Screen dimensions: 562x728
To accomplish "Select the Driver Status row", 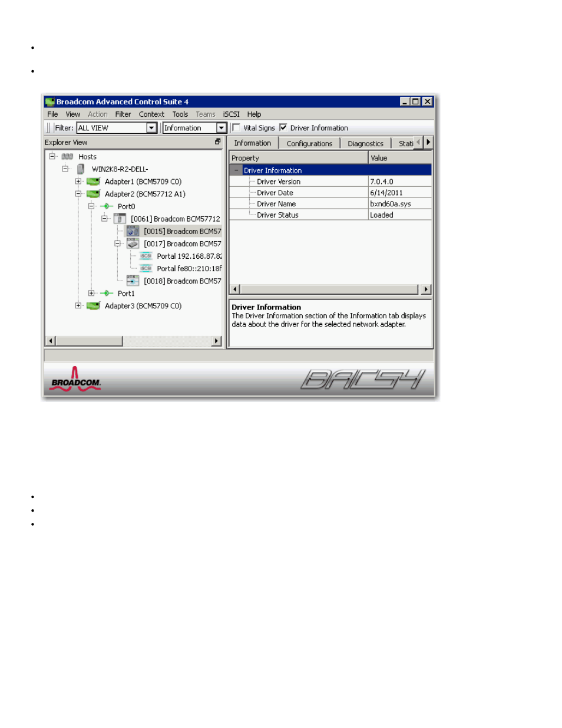I will pyautogui.click(x=330, y=215).
